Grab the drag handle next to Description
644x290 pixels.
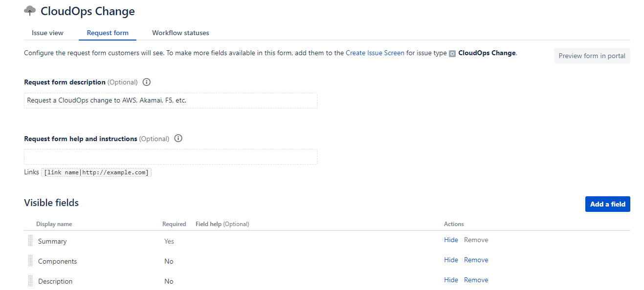click(x=30, y=280)
